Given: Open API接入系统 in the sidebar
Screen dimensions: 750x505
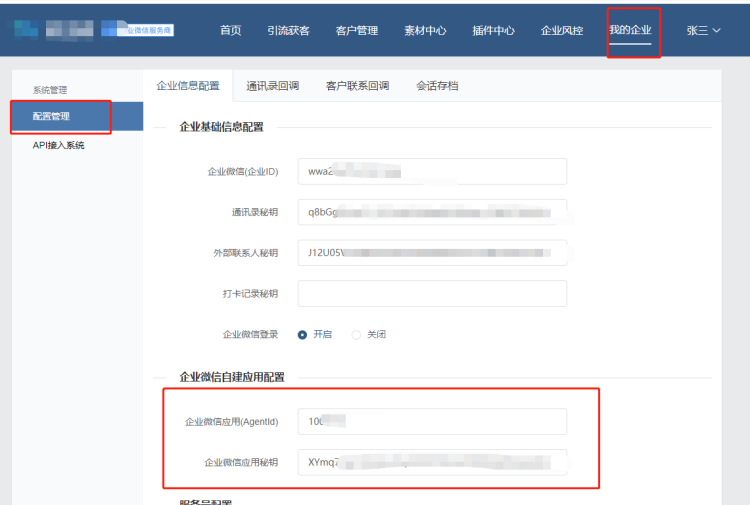Looking at the screenshot, I should click(x=59, y=145).
